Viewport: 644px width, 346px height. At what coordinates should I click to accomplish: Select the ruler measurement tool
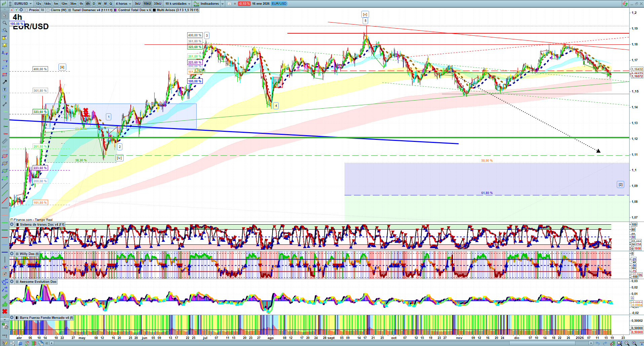tap(5, 141)
